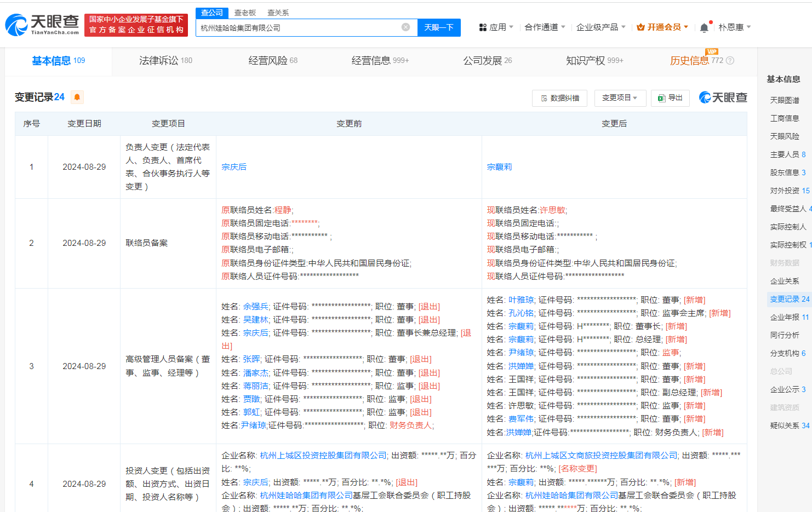
Task: Subscribe via the orange bell beside 变更记录
Action: click(x=77, y=97)
